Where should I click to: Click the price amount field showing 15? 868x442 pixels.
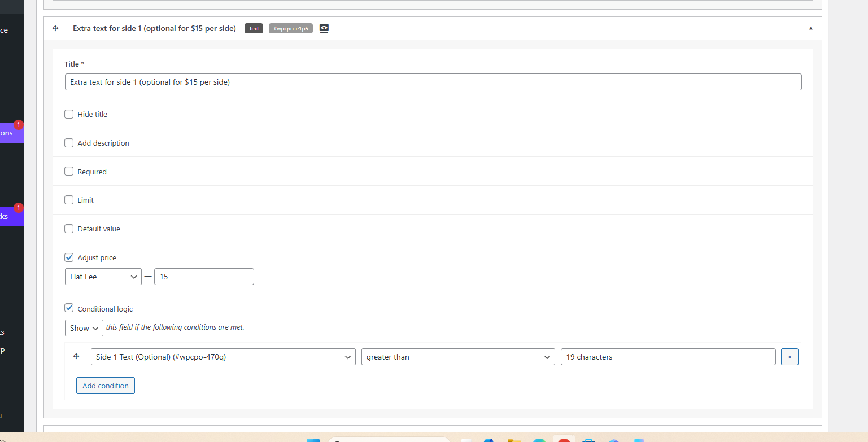point(204,277)
